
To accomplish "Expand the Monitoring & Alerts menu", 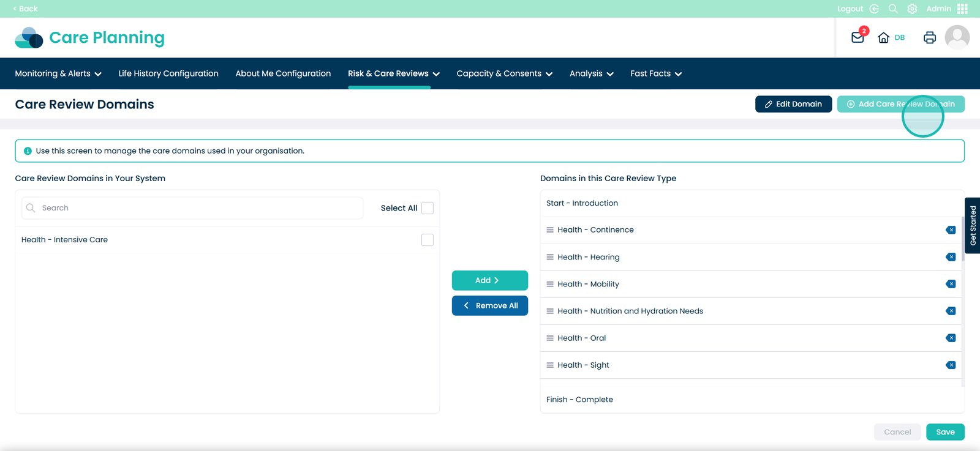I will [58, 73].
